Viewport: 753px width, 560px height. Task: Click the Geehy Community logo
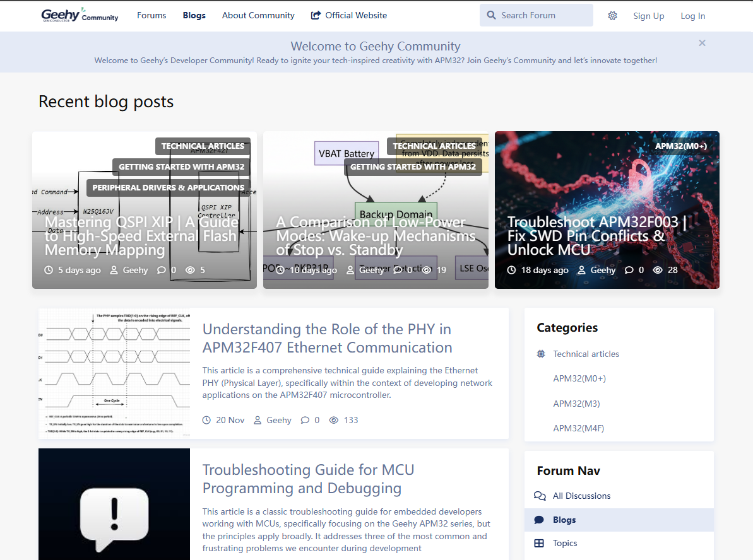tap(80, 15)
